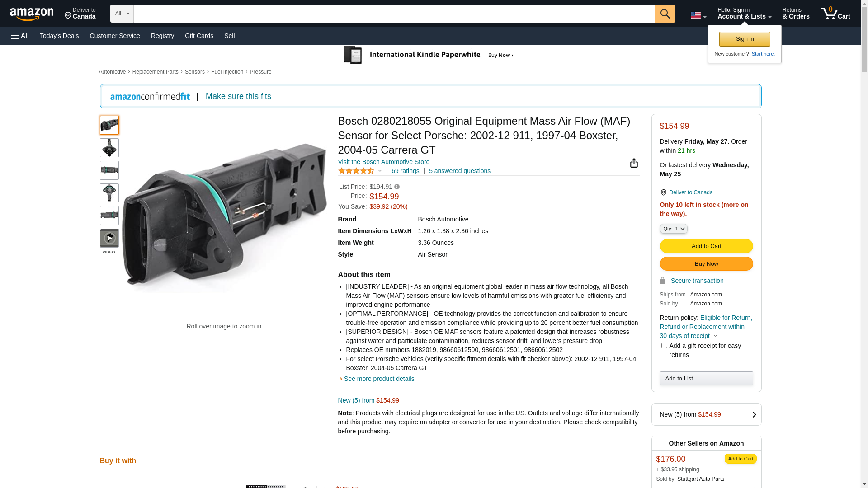Play the product video thumbnail
Viewport: 868px width, 488px height.
point(109,238)
